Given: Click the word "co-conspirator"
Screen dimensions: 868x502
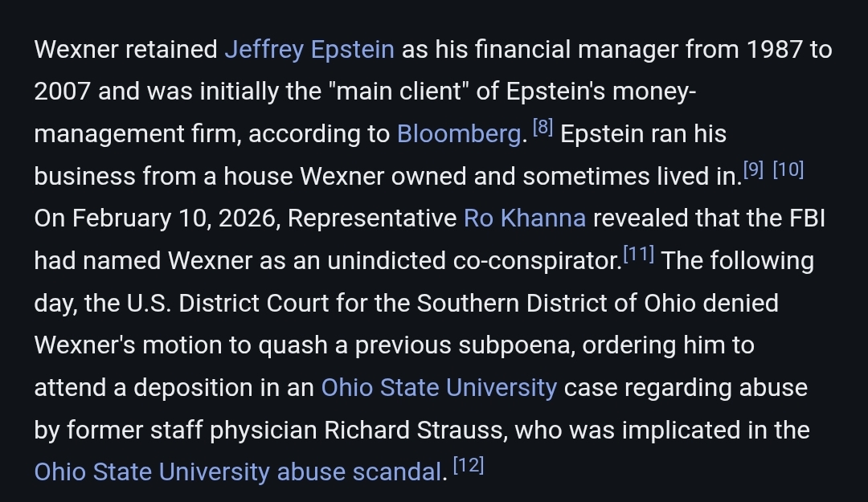Looking at the screenshot, I should click(533, 261).
